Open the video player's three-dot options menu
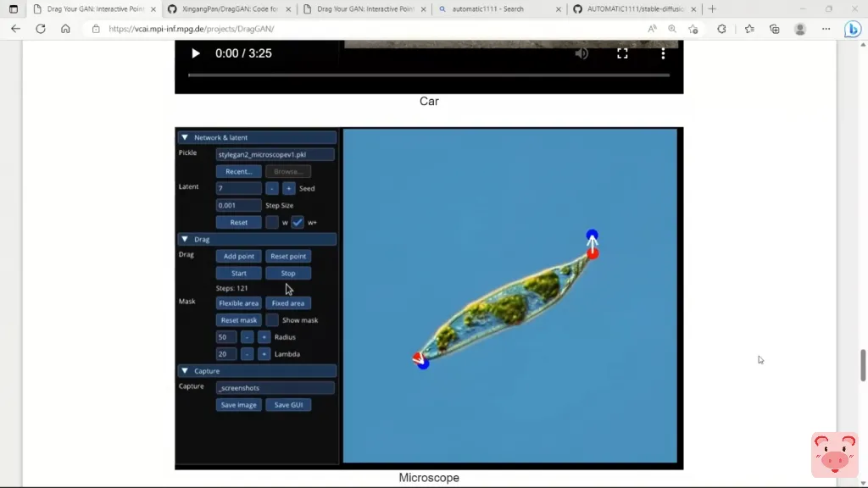This screenshot has height=488, width=868. tap(663, 53)
